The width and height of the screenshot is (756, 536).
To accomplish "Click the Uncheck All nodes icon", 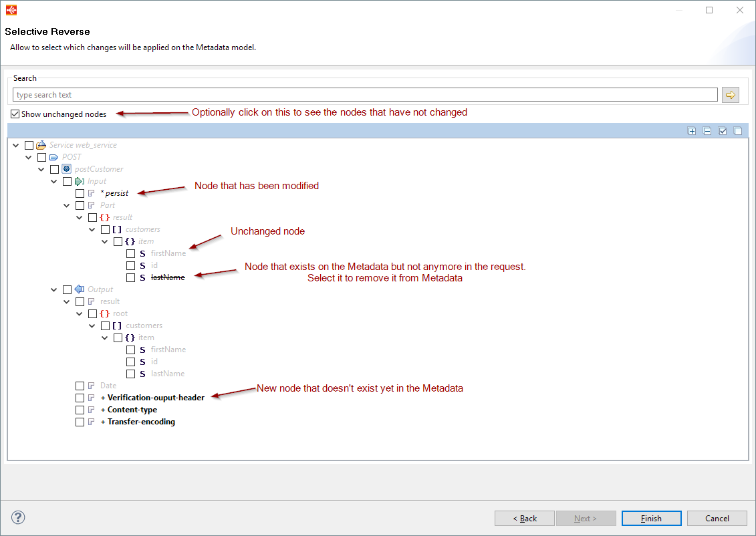I will point(738,132).
